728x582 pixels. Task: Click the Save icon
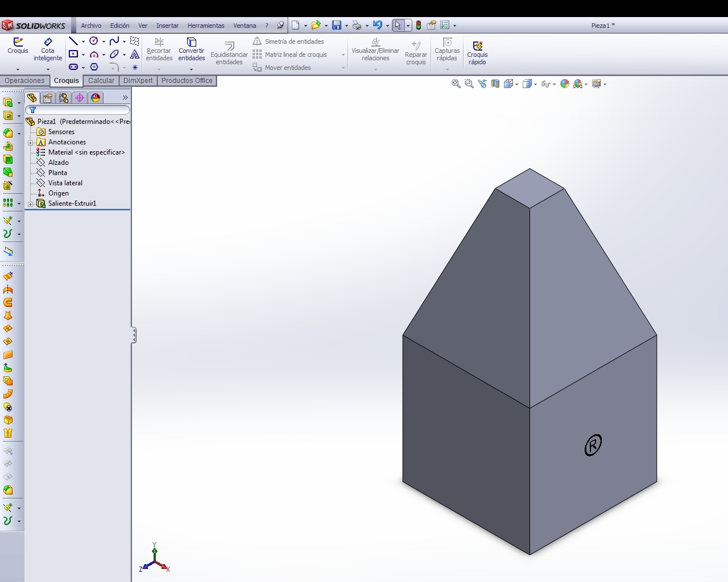pos(337,26)
